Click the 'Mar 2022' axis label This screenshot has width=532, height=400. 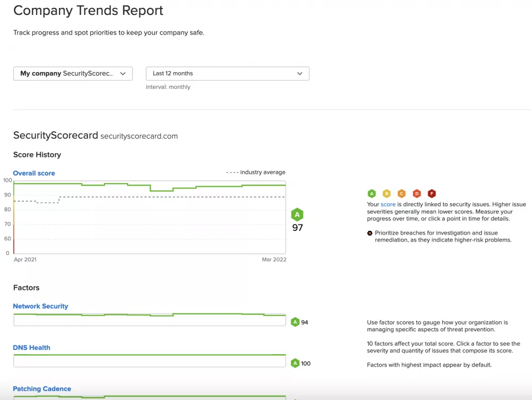(274, 260)
